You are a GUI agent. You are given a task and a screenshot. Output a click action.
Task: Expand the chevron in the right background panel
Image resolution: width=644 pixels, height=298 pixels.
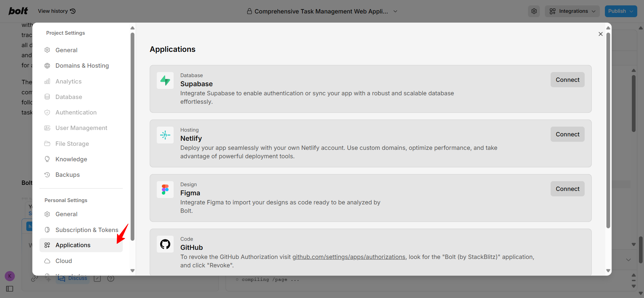(x=628, y=260)
